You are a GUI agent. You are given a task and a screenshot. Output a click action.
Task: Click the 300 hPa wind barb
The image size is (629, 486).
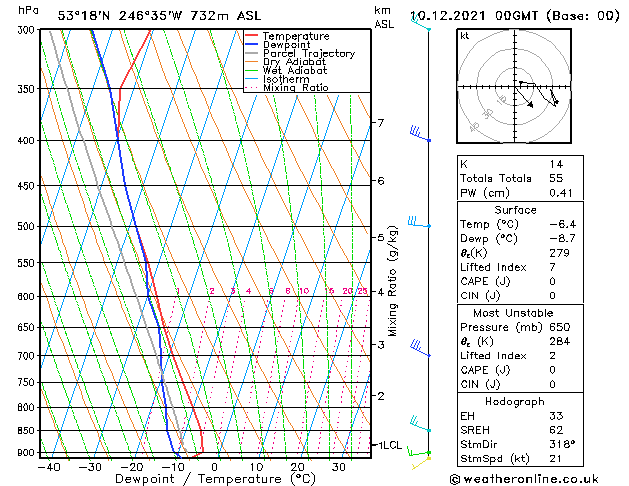pos(421,23)
